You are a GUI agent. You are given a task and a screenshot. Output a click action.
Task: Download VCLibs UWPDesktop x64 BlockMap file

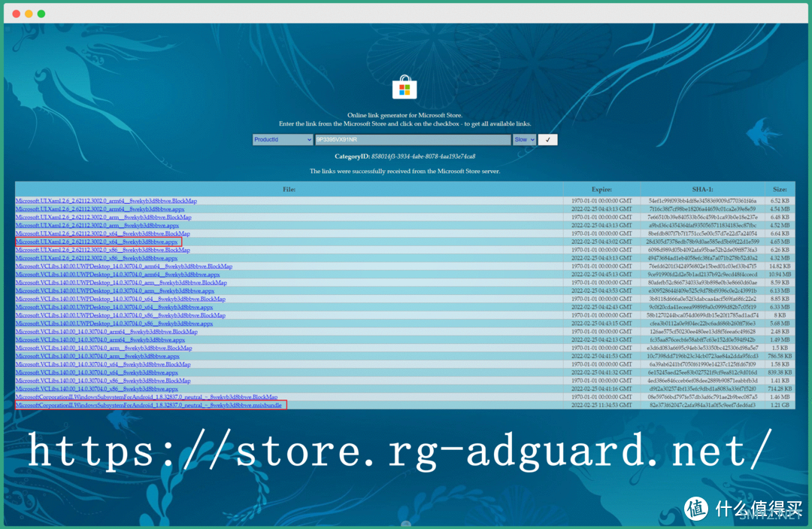[120, 299]
